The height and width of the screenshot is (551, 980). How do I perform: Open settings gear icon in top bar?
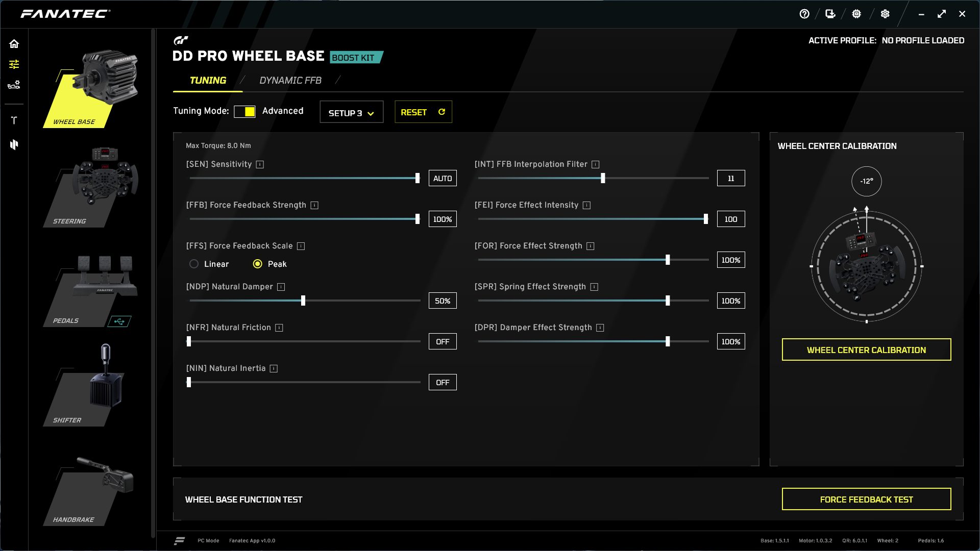click(x=885, y=14)
